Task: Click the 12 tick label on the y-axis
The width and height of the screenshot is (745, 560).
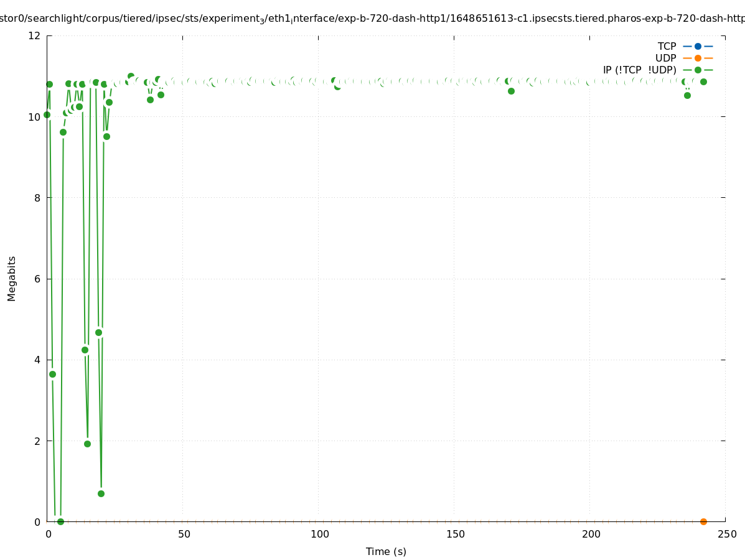Action: [35, 35]
